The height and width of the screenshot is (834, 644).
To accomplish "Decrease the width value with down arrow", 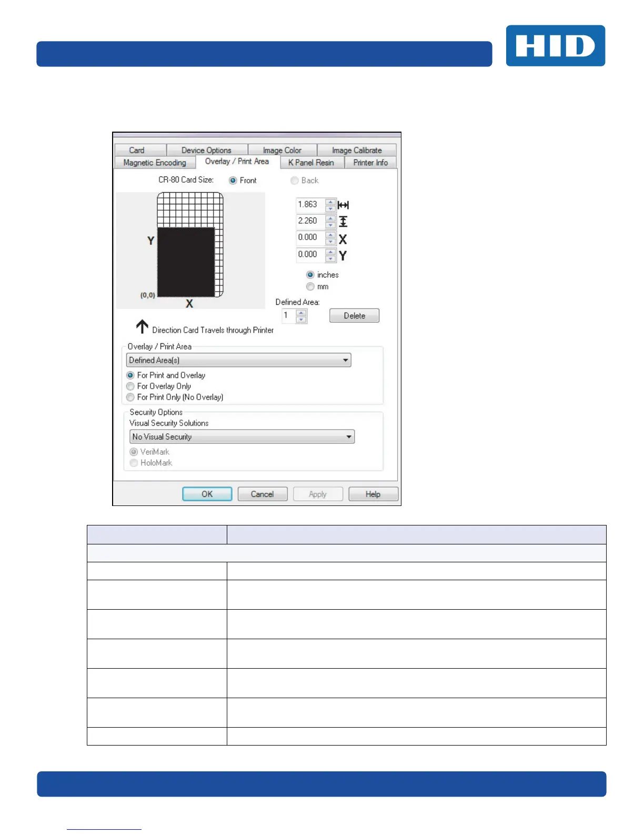I will (x=330, y=208).
